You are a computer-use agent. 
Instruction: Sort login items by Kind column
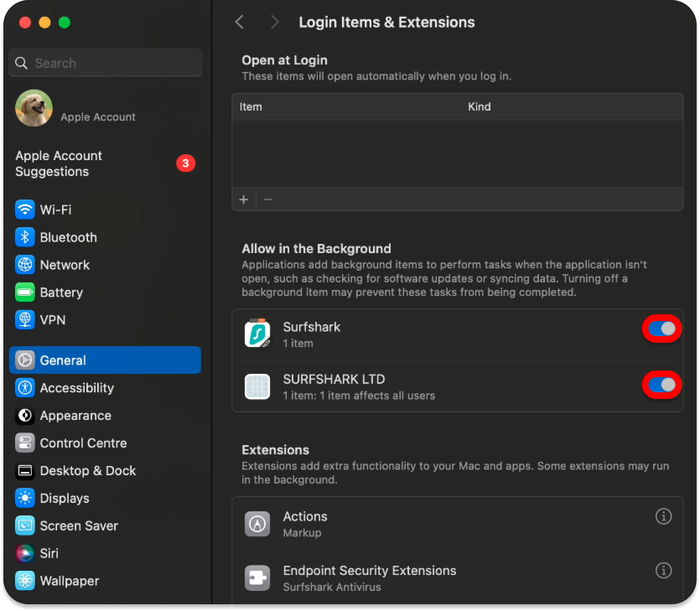coord(479,107)
